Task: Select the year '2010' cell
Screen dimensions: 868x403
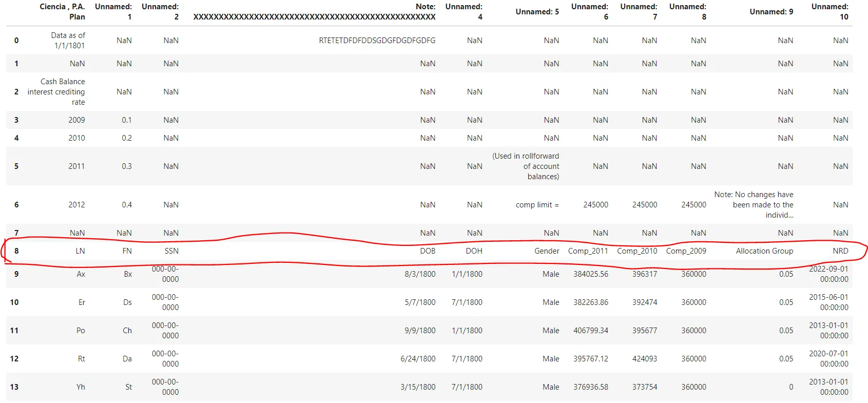Action: (x=76, y=138)
